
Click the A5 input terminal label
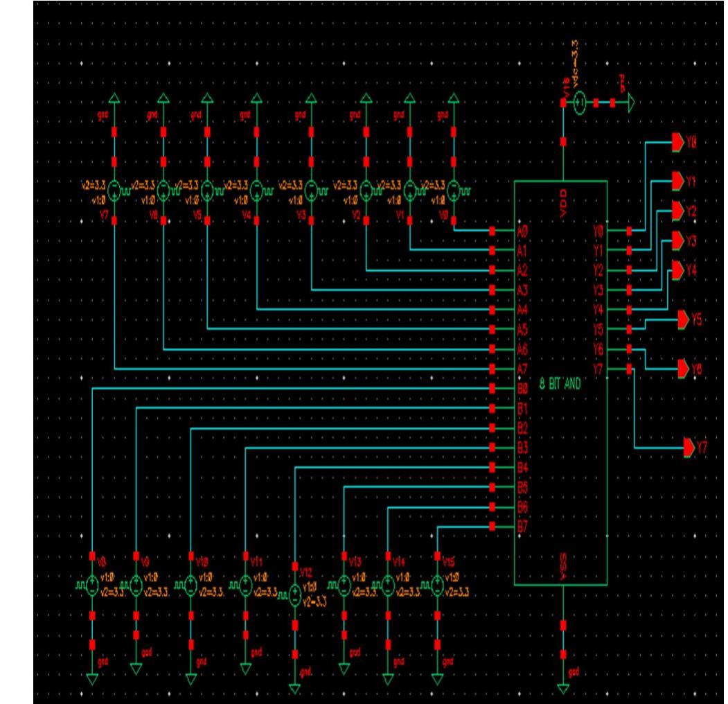click(x=522, y=330)
